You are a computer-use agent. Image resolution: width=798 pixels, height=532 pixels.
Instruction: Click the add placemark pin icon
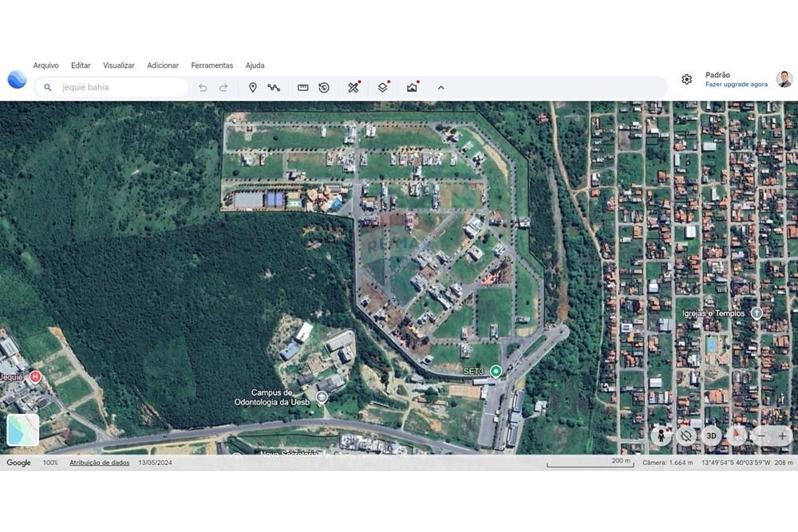[253, 88]
